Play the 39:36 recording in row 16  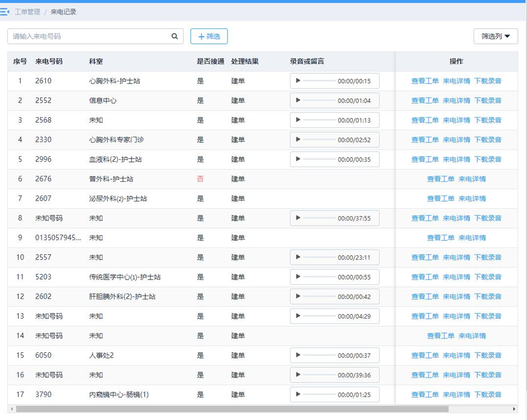click(x=298, y=375)
